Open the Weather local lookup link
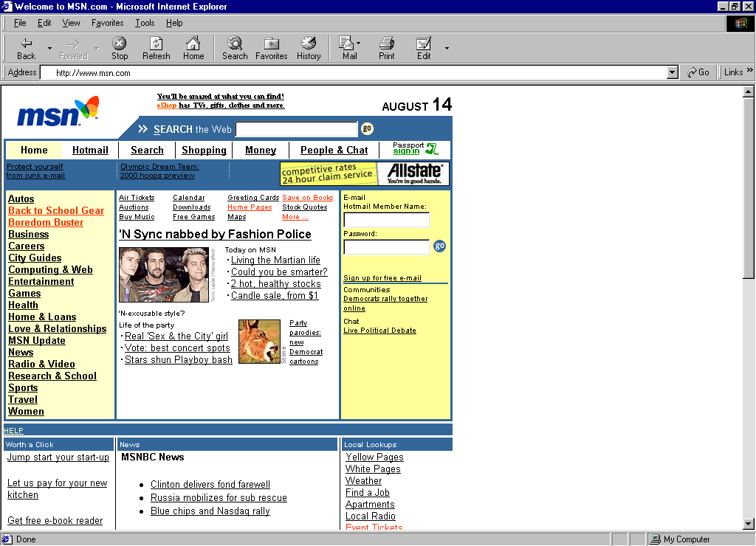Screen dimensions: 756x546 [363, 481]
